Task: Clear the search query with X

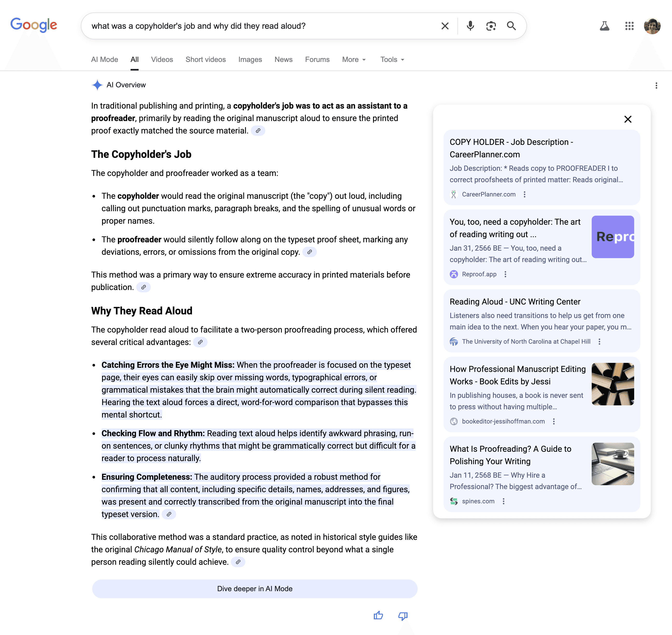Action: [x=445, y=26]
